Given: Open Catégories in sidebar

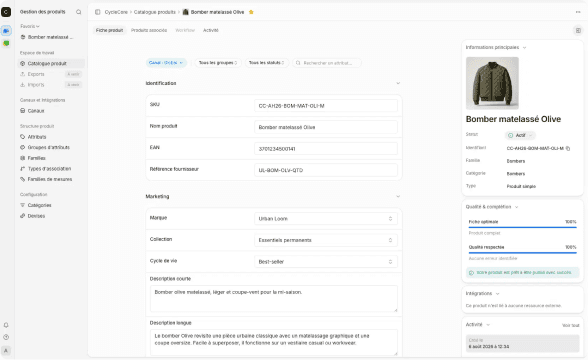Looking at the screenshot, I should point(51,205).
